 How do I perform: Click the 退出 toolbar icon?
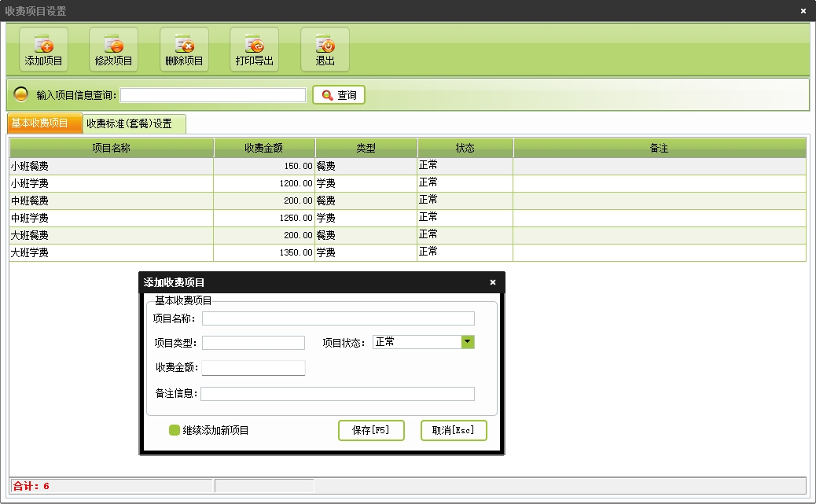[x=325, y=46]
